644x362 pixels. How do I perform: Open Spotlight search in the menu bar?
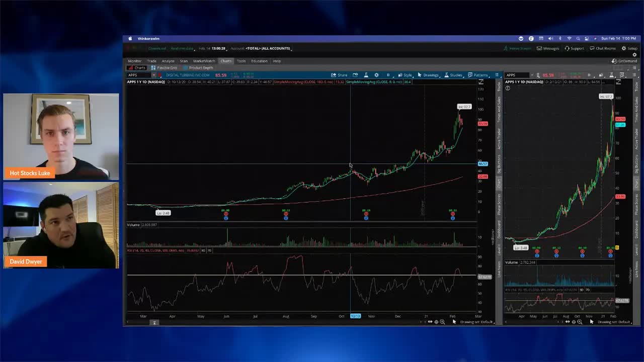tap(578, 38)
